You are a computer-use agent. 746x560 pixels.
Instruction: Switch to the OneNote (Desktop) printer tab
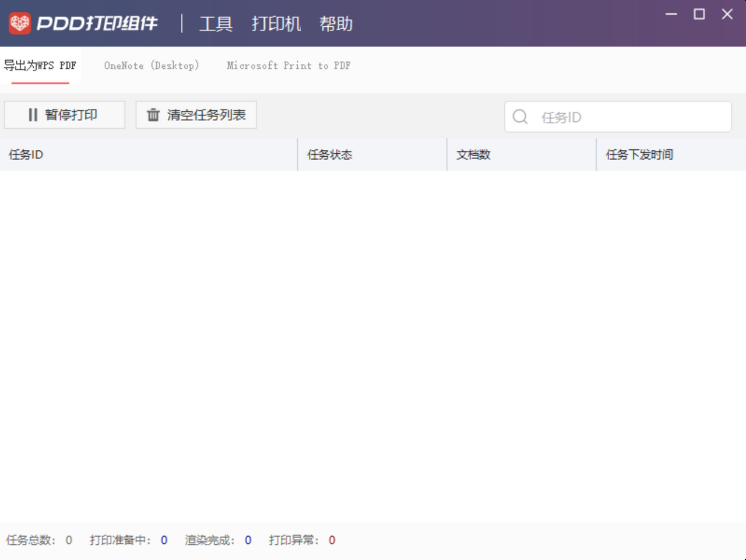(x=152, y=65)
